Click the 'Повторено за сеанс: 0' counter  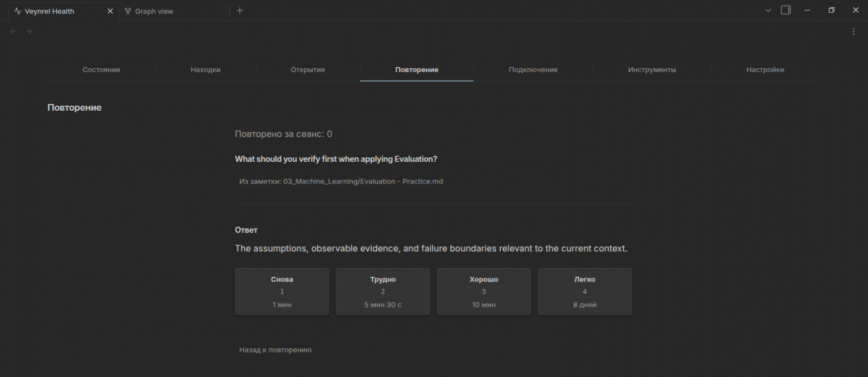pos(284,135)
